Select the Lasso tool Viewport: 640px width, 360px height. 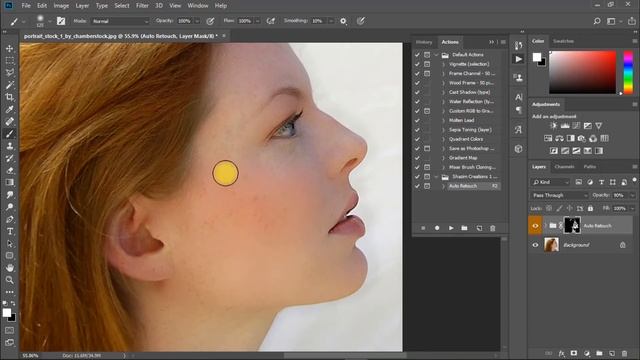click(9, 73)
